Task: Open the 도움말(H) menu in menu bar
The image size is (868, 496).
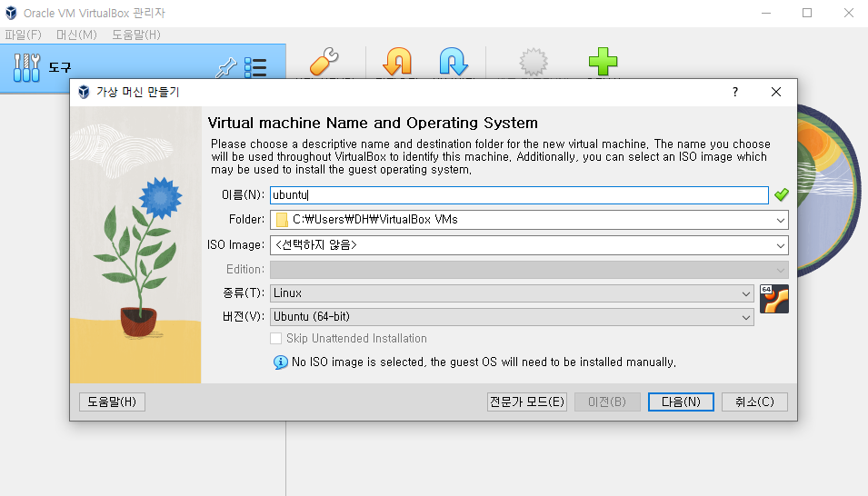Action: tap(136, 35)
